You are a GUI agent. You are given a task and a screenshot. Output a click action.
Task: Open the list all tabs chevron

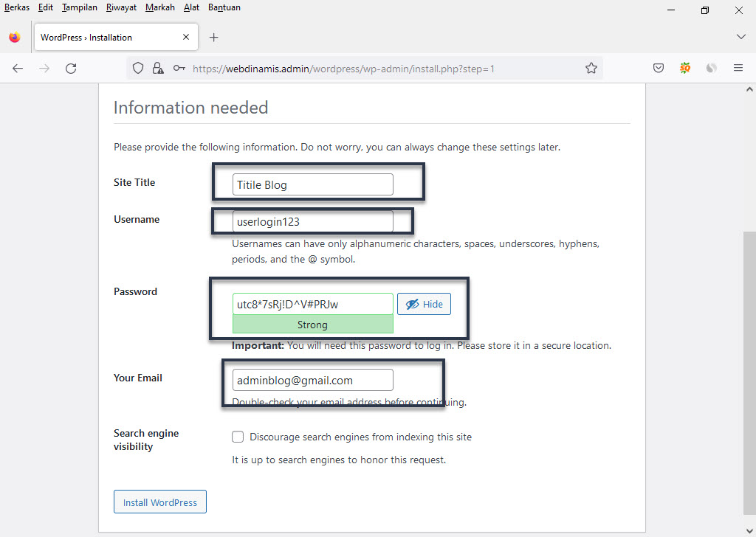pos(740,36)
